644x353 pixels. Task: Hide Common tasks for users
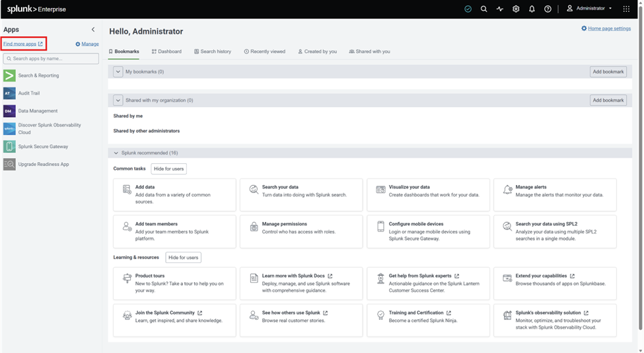click(x=169, y=169)
